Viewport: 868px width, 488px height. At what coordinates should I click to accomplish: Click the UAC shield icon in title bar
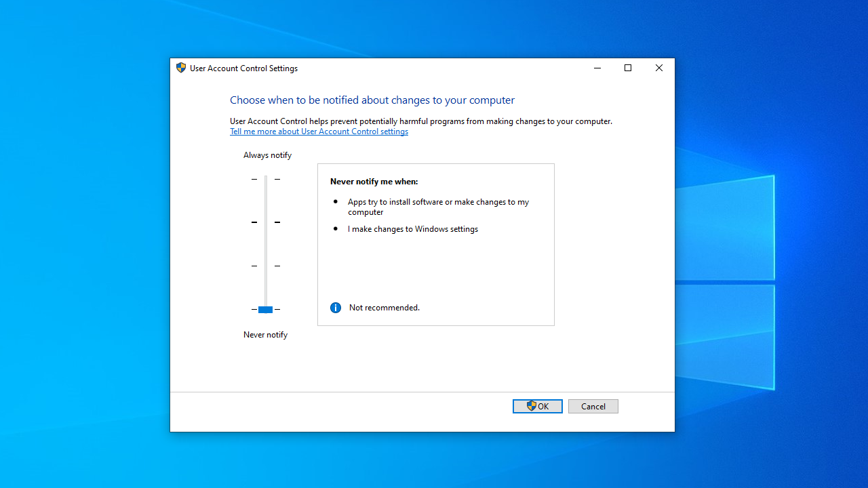181,68
